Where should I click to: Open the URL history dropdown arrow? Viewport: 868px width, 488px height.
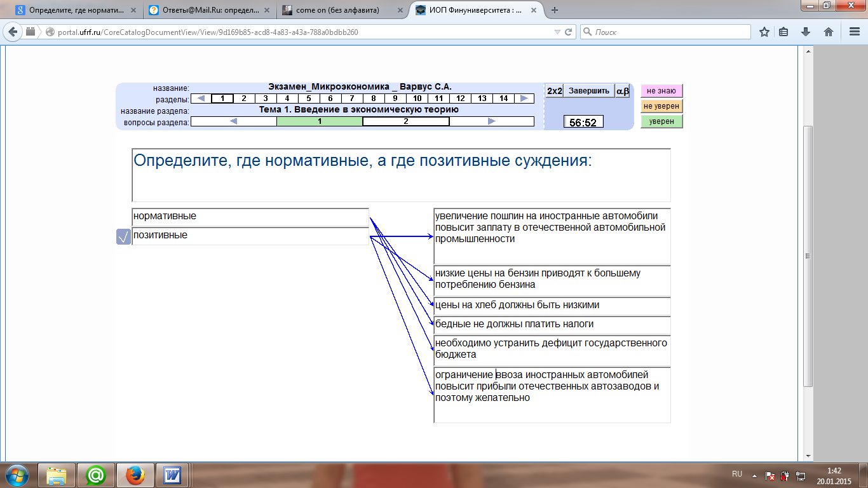point(557,32)
